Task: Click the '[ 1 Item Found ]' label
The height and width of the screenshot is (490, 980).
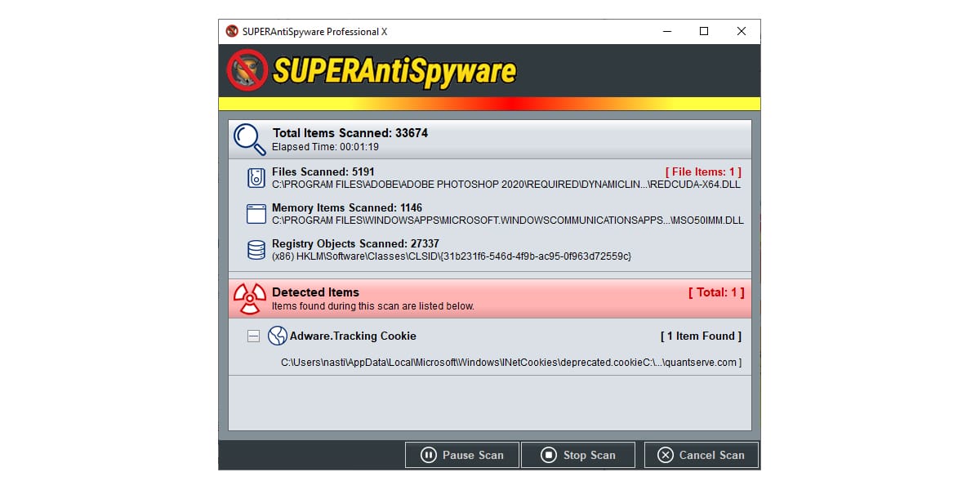Action: tap(701, 336)
